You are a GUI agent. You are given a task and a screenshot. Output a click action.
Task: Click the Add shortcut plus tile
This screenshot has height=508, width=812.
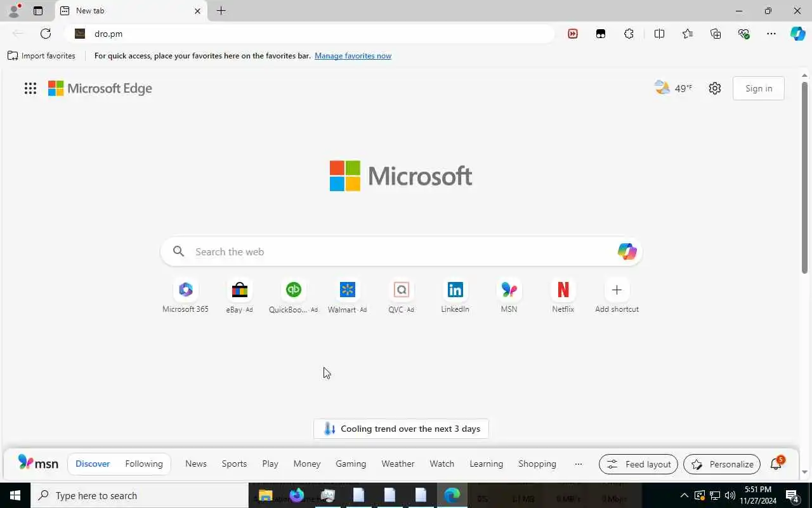point(617,297)
